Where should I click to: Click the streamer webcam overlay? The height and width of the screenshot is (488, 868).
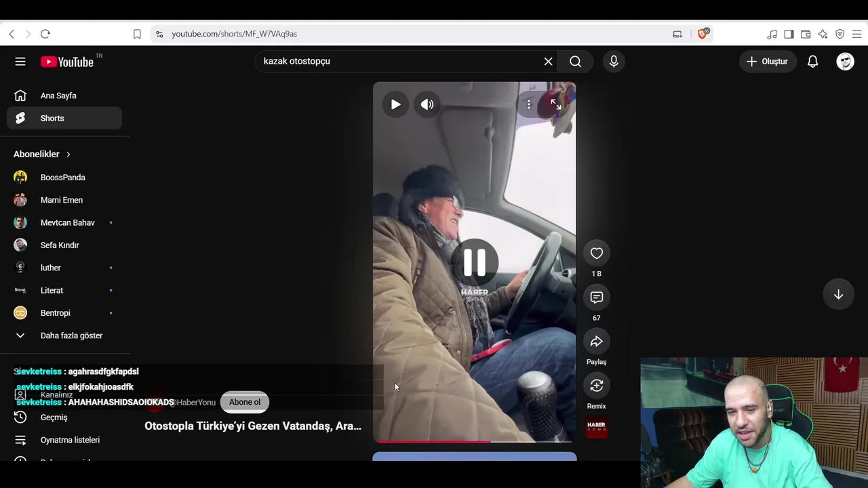click(754, 423)
